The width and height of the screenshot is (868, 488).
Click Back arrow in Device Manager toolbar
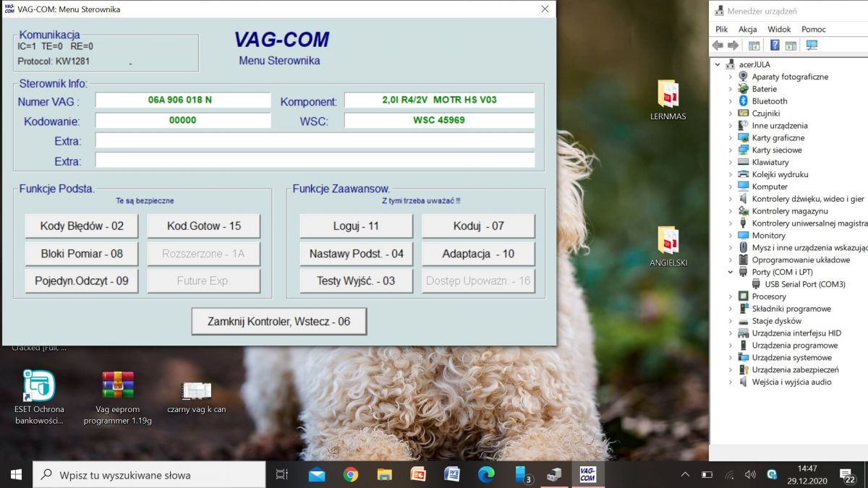click(x=718, y=45)
